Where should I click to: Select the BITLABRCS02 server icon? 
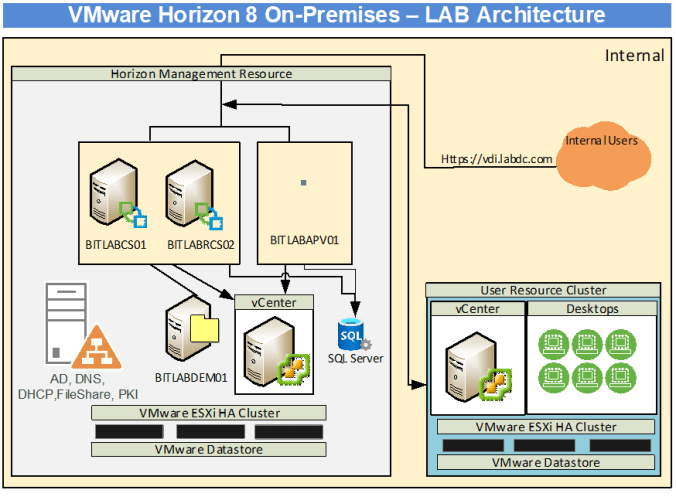pyautogui.click(x=190, y=192)
